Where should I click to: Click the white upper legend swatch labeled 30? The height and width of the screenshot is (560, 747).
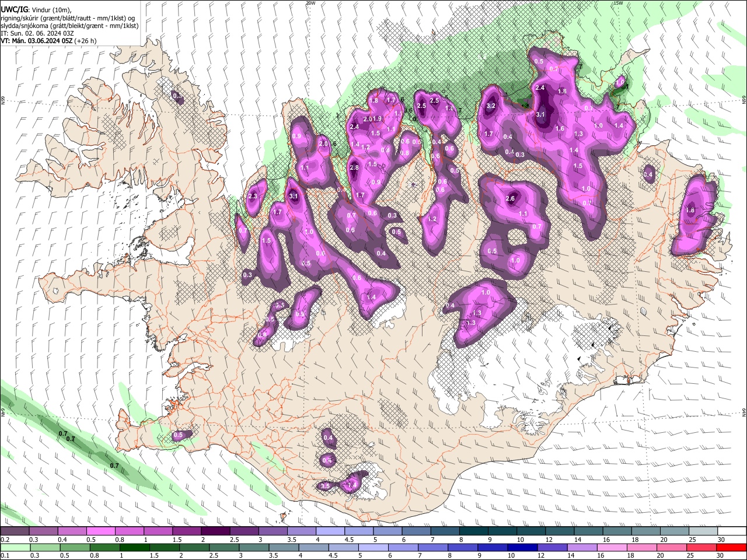(x=732, y=531)
